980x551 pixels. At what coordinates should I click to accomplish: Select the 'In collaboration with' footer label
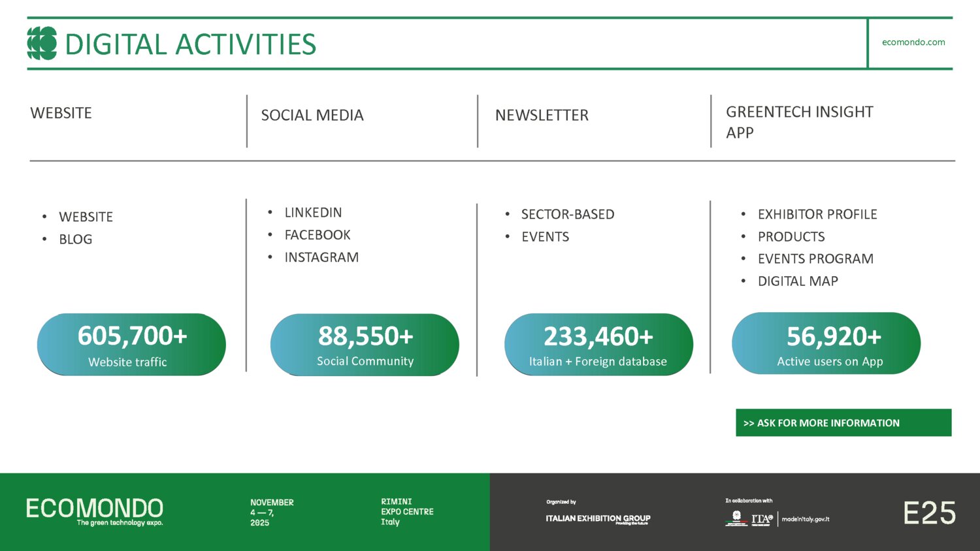(x=749, y=501)
